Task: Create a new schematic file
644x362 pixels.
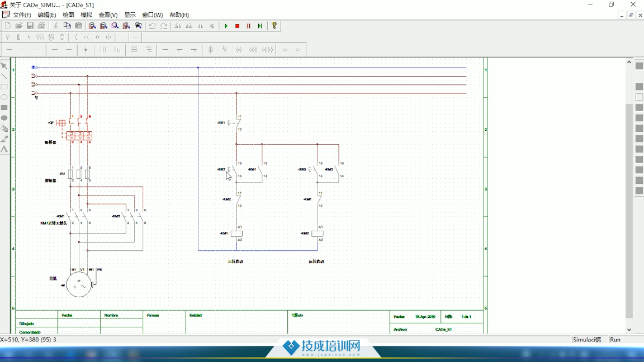Action: coord(7,26)
